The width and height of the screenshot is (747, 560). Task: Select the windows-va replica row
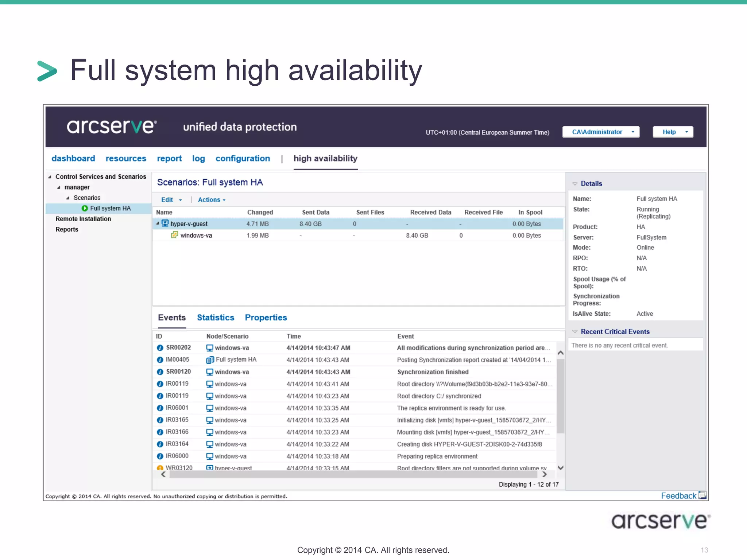tap(358, 235)
